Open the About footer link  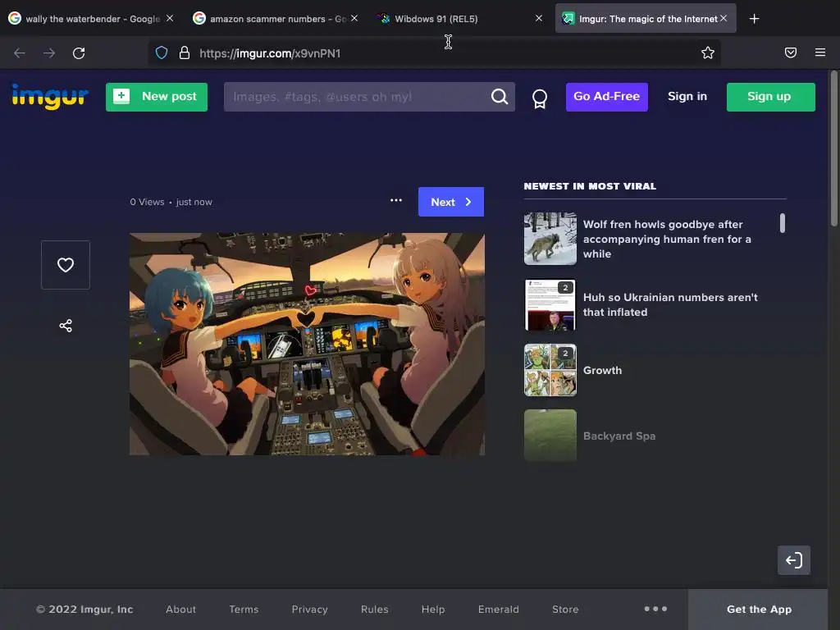click(x=180, y=609)
